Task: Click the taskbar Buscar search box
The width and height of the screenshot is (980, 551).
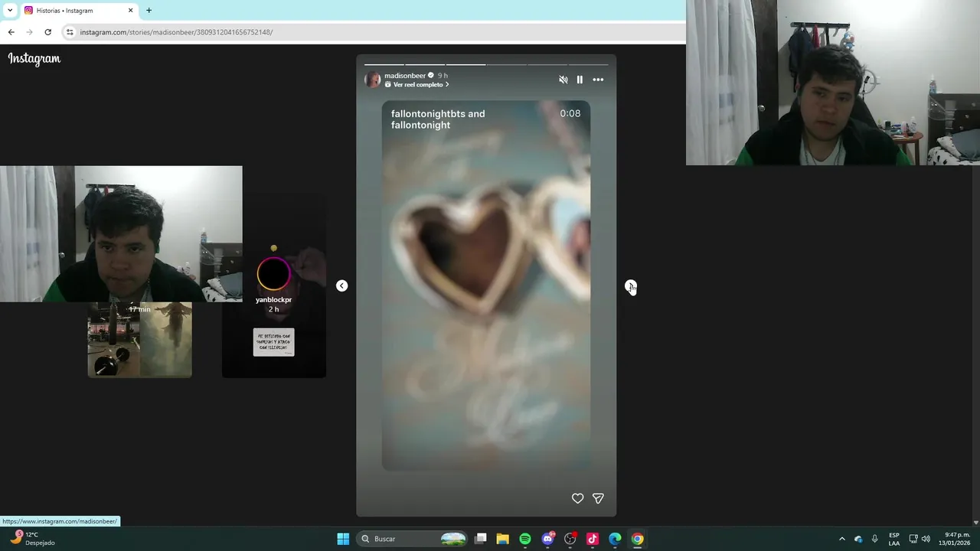Action: click(x=412, y=539)
